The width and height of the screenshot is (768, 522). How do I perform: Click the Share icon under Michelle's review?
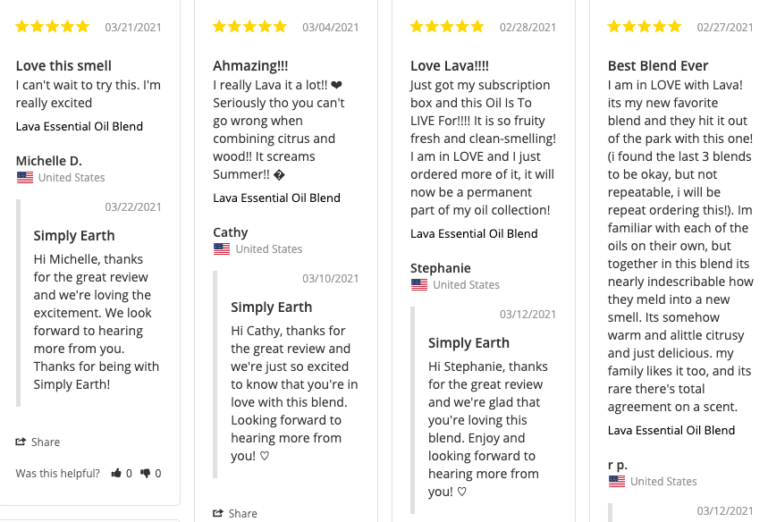coord(21,442)
